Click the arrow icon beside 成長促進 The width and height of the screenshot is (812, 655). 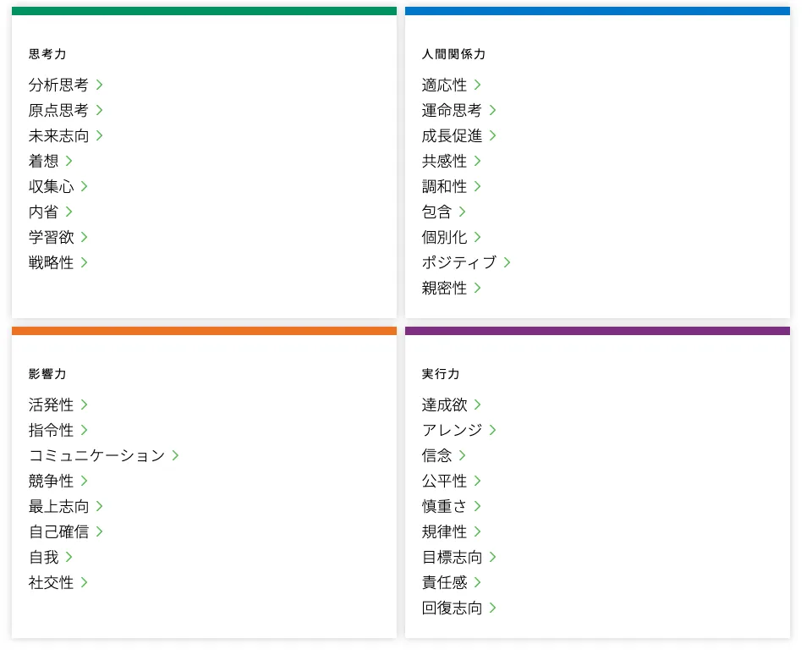tap(493, 135)
